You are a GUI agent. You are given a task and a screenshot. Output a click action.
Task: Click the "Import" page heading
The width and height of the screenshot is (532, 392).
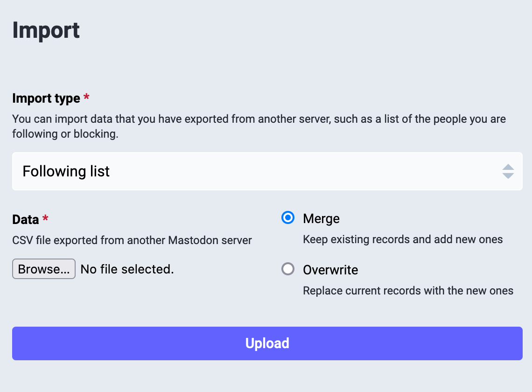(46, 30)
